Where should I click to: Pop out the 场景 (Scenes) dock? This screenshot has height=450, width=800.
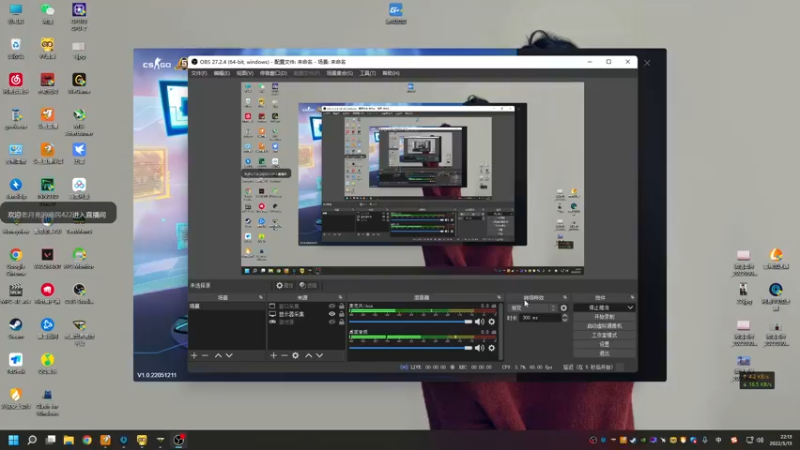click(x=261, y=297)
